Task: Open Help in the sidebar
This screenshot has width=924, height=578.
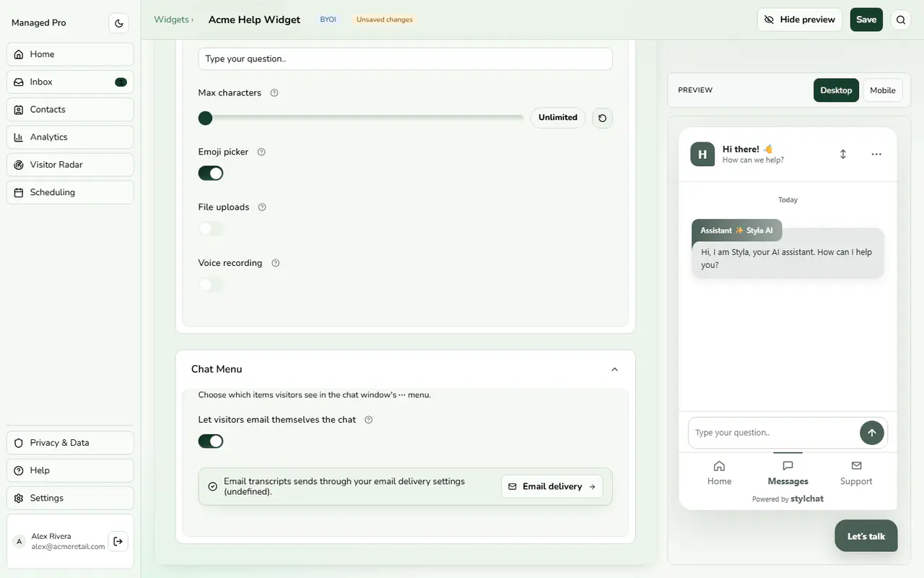Action: tap(70, 470)
